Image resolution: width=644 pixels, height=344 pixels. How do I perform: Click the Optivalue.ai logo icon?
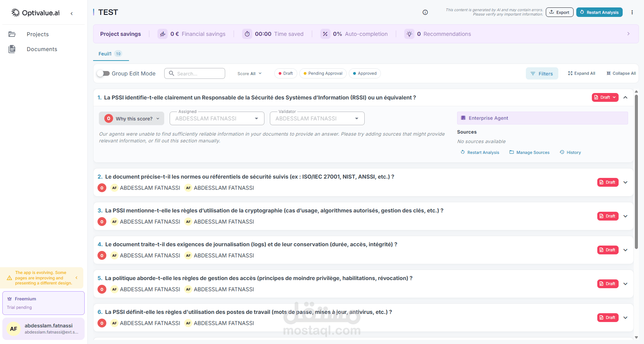click(16, 13)
